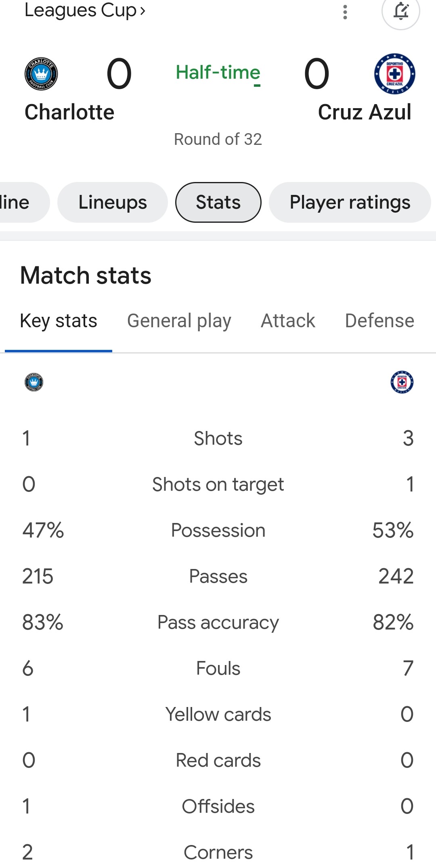
Task: Click the Cruz Azul crest in header
Action: pos(394,74)
